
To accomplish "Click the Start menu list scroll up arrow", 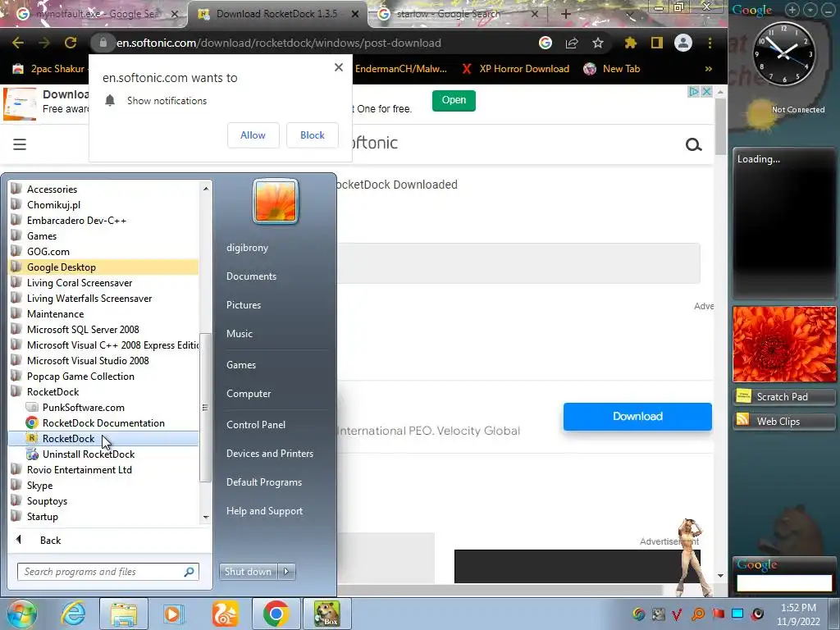I will (206, 189).
